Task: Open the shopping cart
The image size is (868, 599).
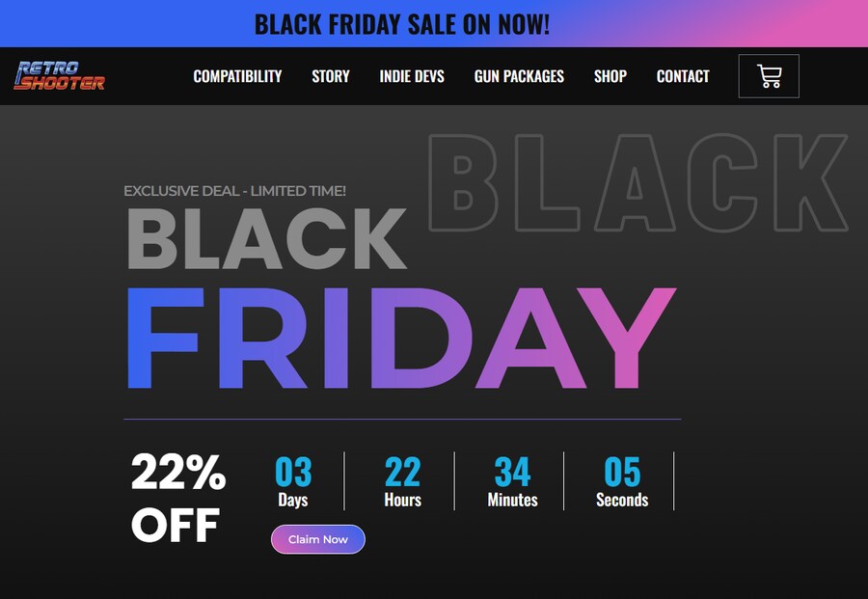Action: click(769, 76)
